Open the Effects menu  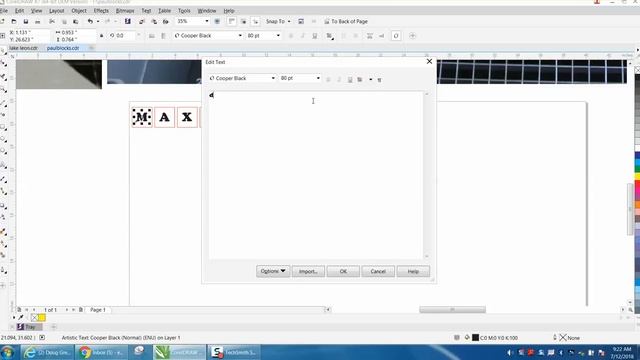(x=101, y=11)
